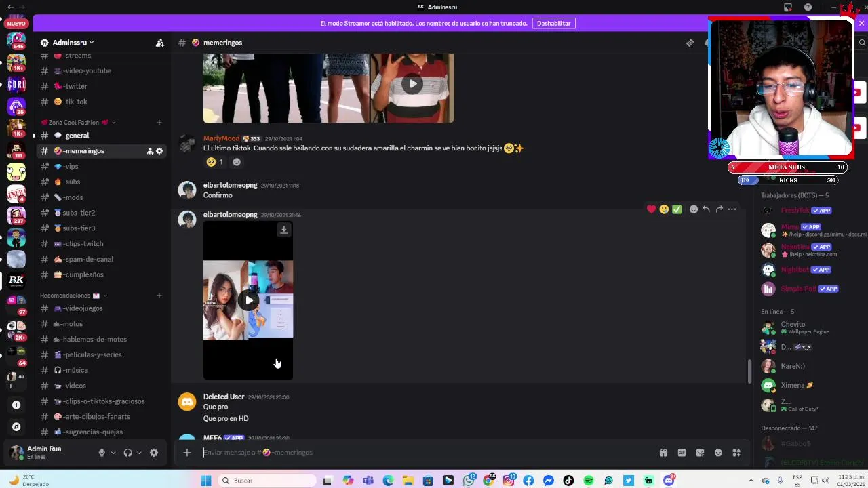Open the Windows Start menu

click(206, 481)
